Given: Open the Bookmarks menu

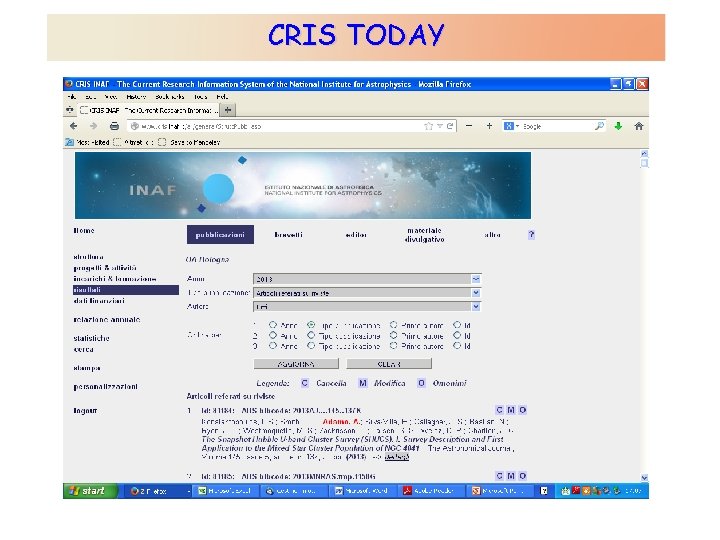Looking at the screenshot, I should click(169, 97).
